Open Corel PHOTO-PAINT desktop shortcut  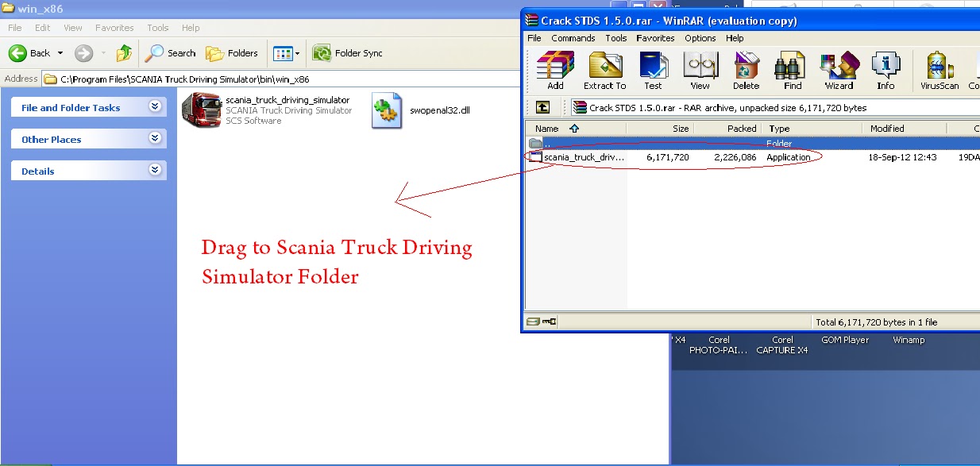coord(719,345)
